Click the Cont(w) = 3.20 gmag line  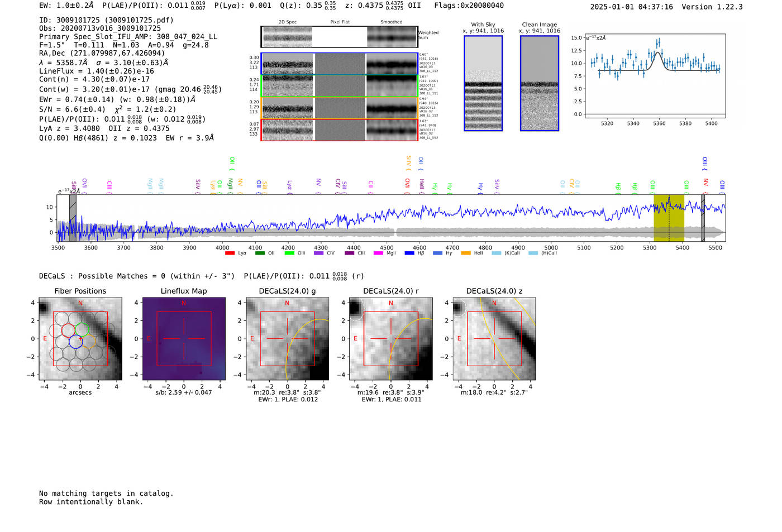130,89
